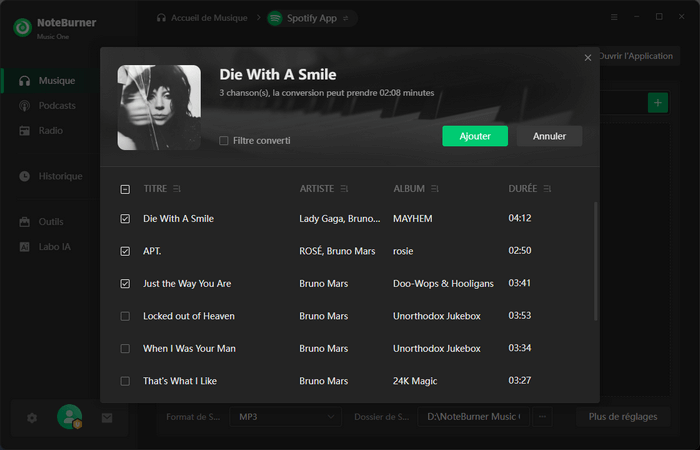This screenshot has height=450, width=700.
Task: Open the user profile avatar icon
Action: coord(69,417)
